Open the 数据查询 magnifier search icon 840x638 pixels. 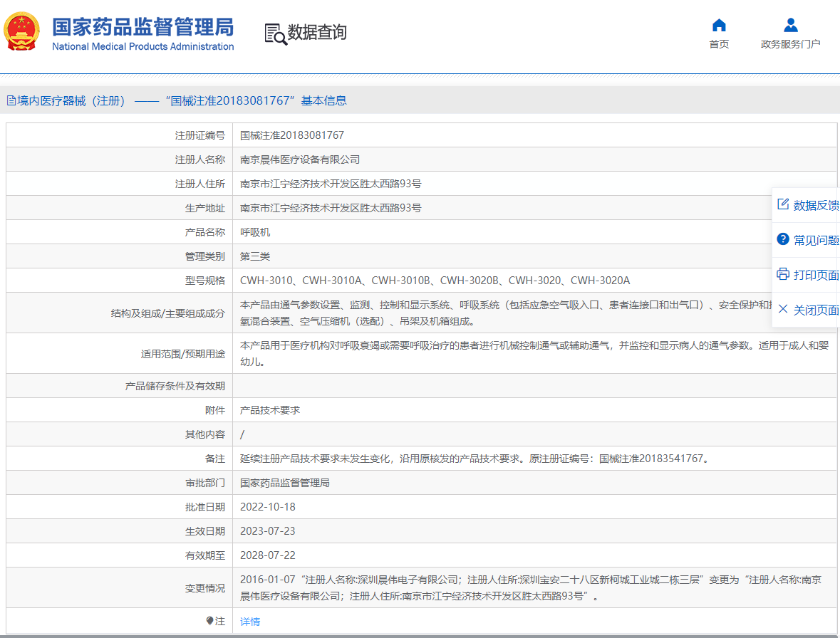click(274, 32)
